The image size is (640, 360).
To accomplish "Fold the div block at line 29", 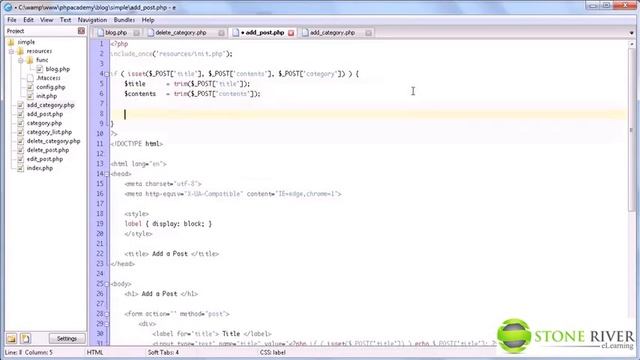I will [x=107, y=324].
